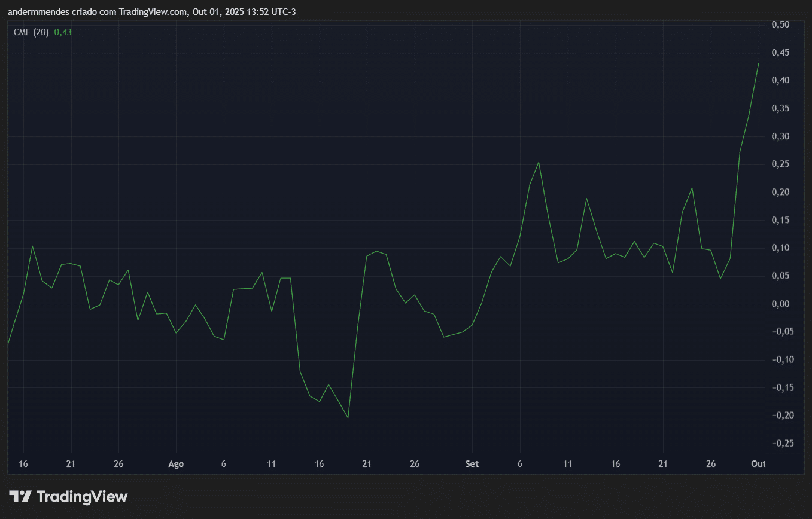Click the −0,20 scale axis label
Viewport: 812px width, 519px height.
click(x=779, y=415)
